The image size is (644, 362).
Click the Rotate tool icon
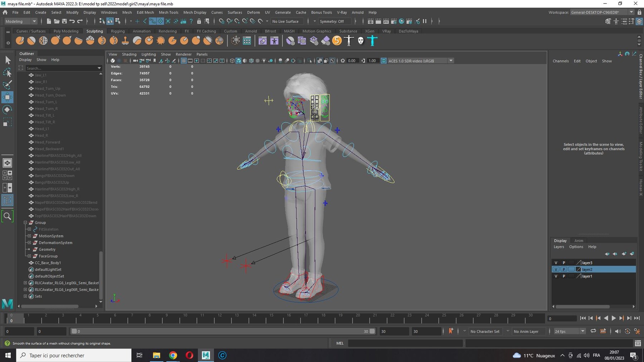pos(7,110)
